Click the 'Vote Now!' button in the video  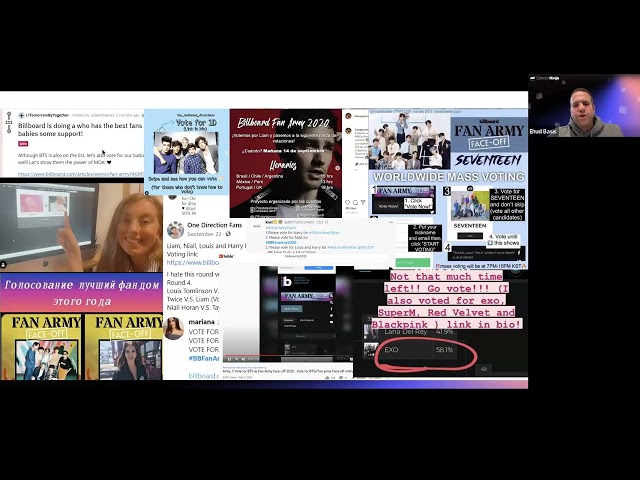click(291, 309)
